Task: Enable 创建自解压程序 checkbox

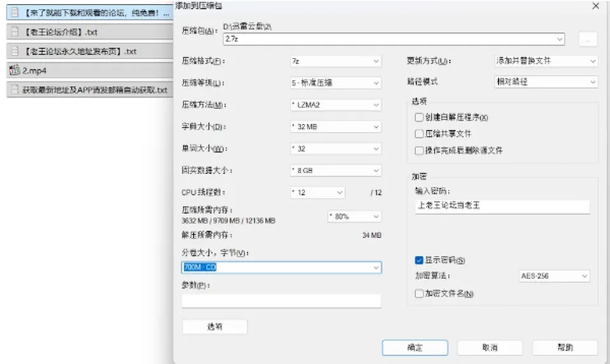Action: 419,118
